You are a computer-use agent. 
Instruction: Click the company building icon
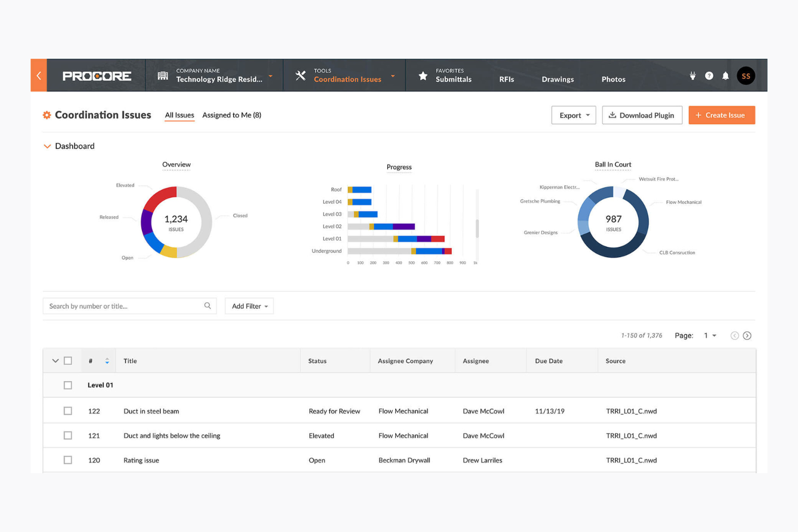163,76
